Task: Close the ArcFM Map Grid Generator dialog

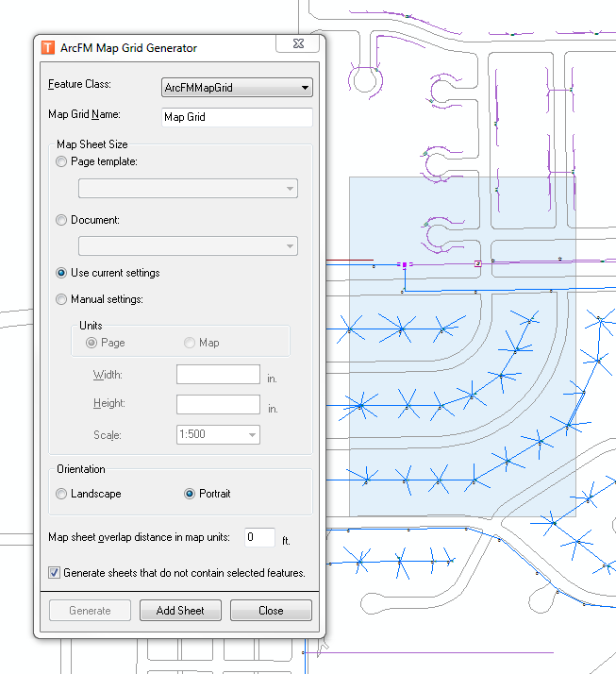Action: pos(298,43)
